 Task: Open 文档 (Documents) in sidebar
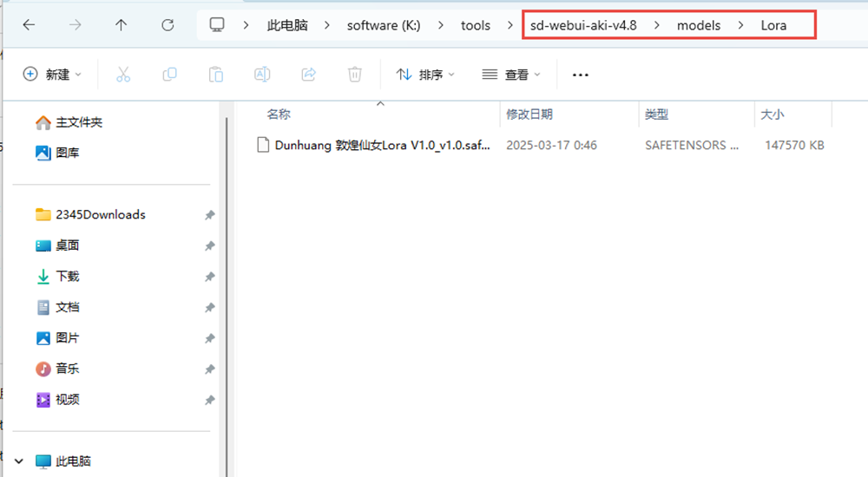(57, 307)
